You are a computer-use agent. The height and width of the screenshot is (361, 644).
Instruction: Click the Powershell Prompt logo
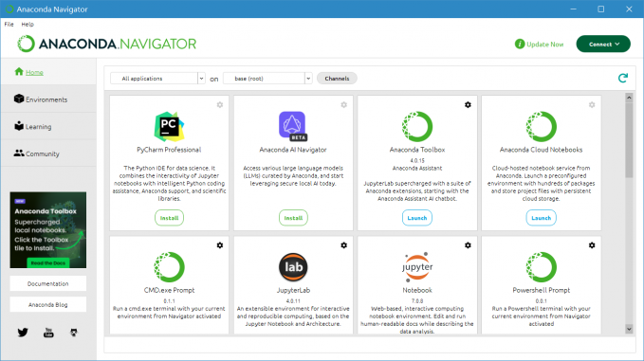pyautogui.click(x=541, y=267)
